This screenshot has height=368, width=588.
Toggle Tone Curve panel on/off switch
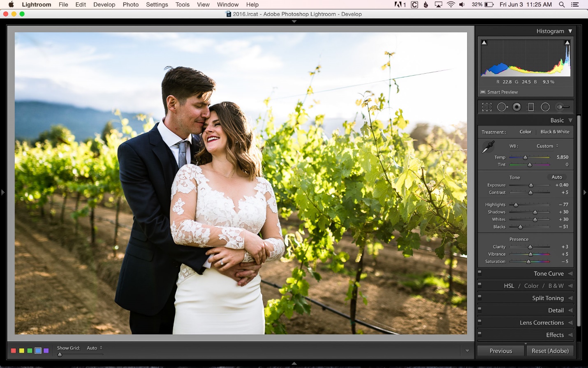click(x=479, y=272)
